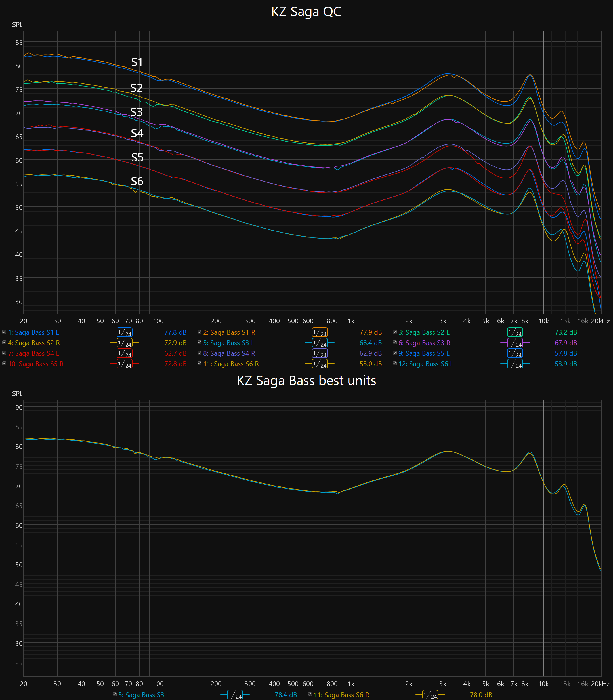Viewport: 613px width, 700px height.
Task: Click the S4 curve annotation label
Action: coord(137,133)
